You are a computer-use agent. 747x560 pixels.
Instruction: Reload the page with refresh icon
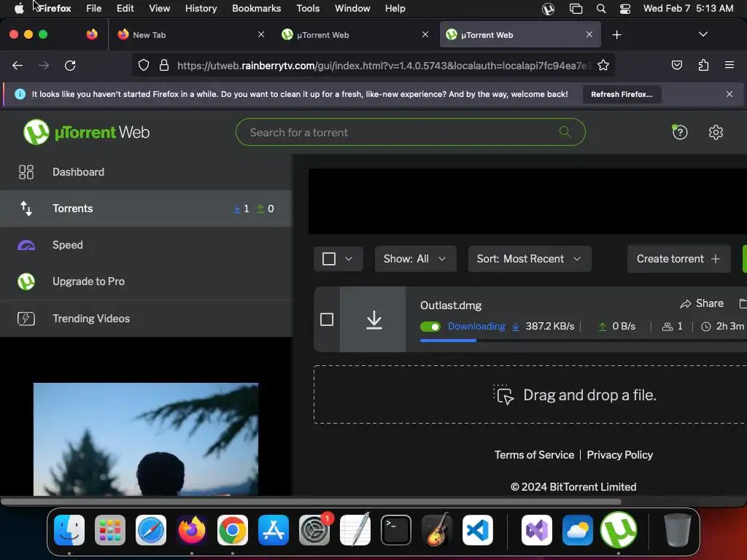70,65
